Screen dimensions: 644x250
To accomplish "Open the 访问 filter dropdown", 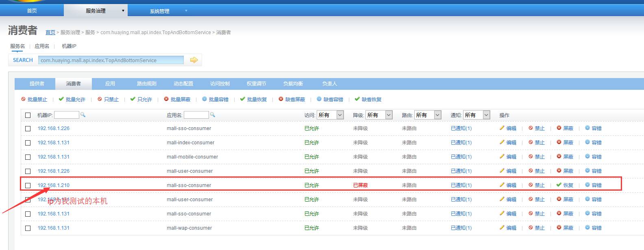I will (x=331, y=115).
